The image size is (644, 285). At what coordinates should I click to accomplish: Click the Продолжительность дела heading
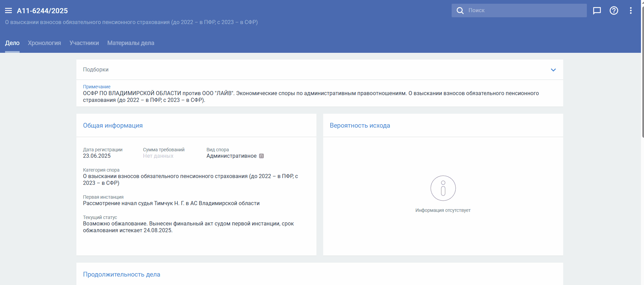122,275
